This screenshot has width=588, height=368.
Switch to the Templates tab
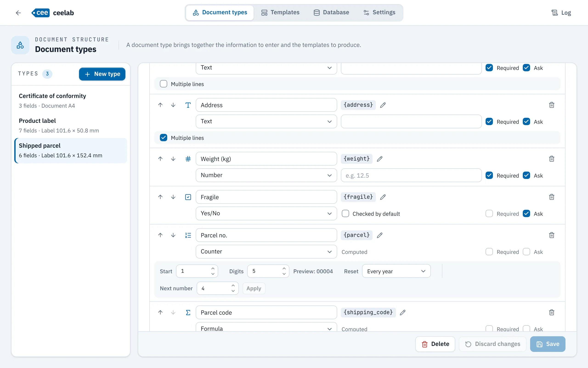point(280,12)
